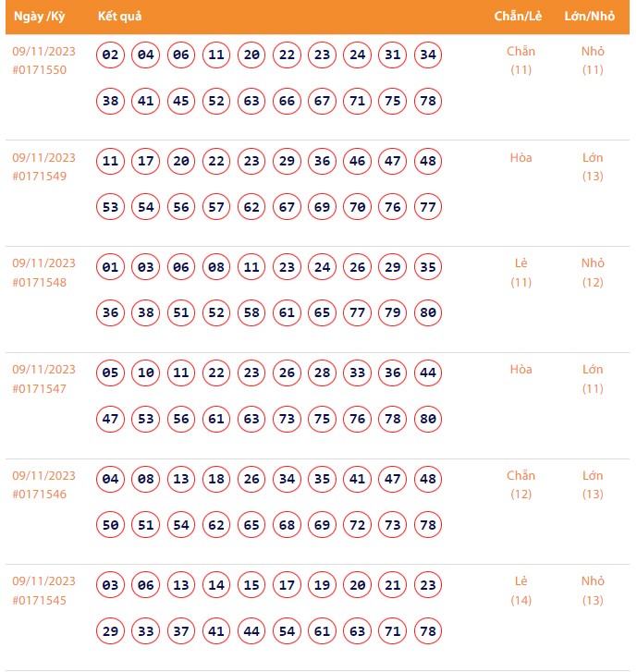This screenshot has height=672, width=637.
Task: Pick ball 50 in draw #0171546
Action: 111,525
